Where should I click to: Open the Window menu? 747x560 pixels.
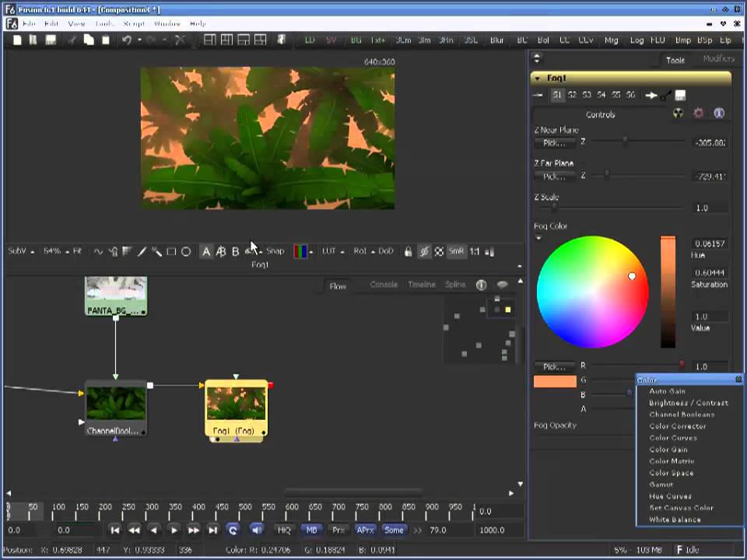[167, 23]
